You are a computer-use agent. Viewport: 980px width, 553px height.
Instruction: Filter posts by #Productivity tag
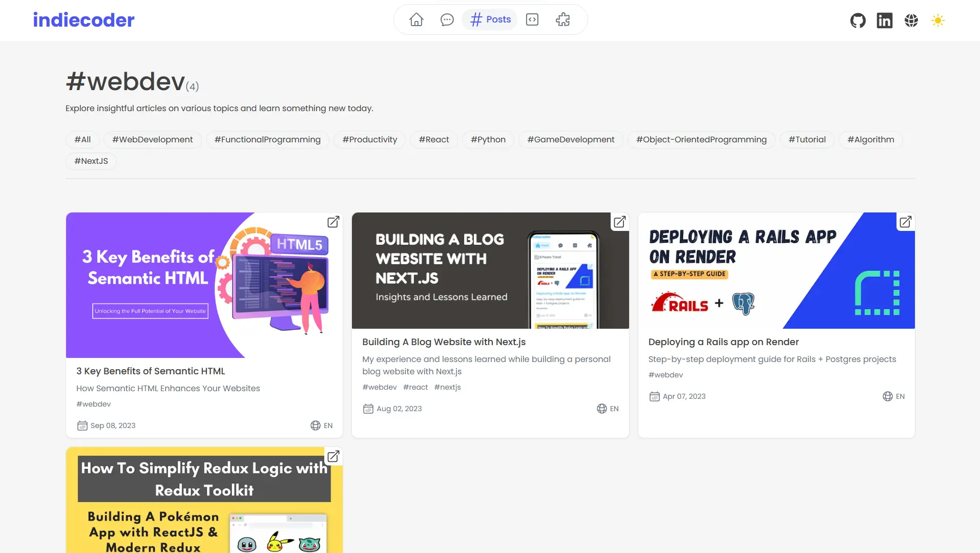(x=369, y=139)
